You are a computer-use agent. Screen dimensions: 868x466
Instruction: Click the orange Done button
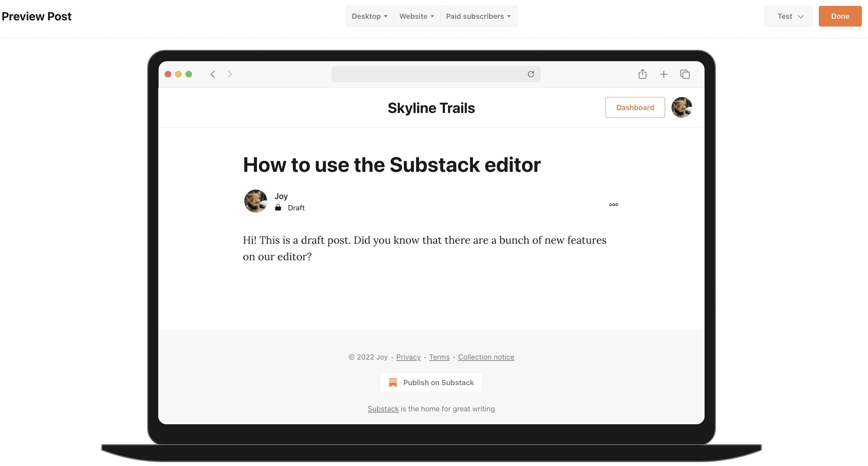pos(840,16)
